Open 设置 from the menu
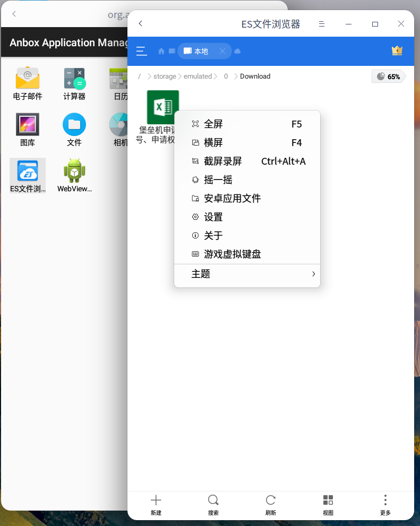The width and height of the screenshot is (420, 526). [247, 217]
